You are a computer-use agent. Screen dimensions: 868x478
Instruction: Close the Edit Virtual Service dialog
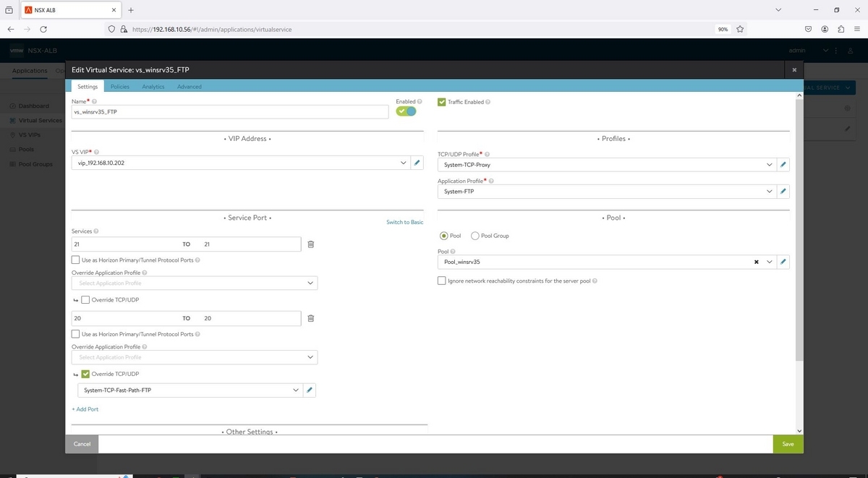point(794,69)
